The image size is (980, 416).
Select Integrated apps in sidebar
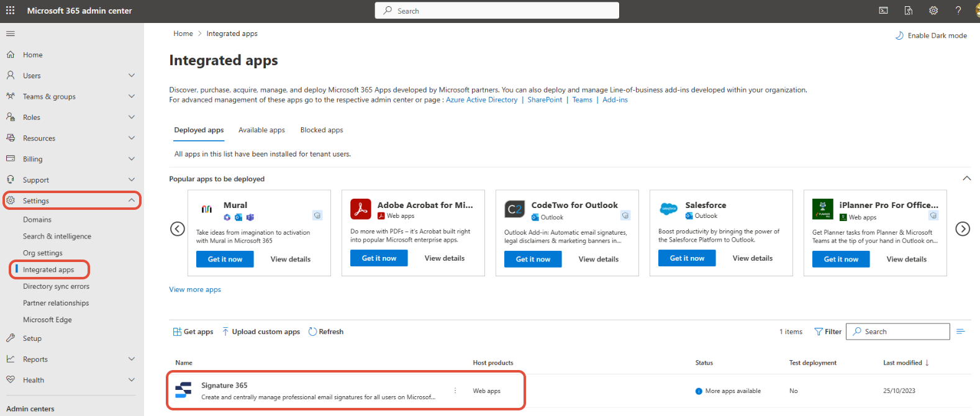(x=48, y=269)
